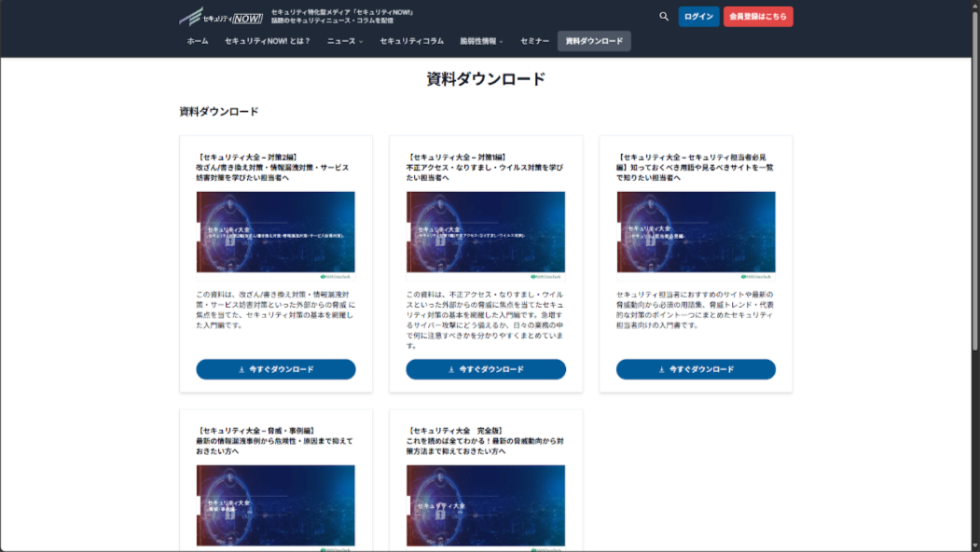Click download icon on 対策2編 card button
This screenshot has height=552, width=980.
pos(242,369)
